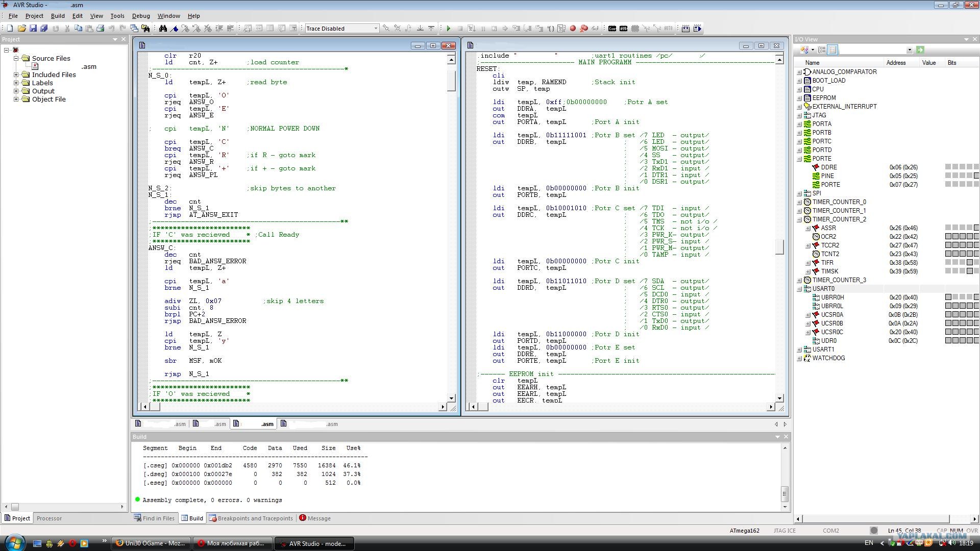Click the step into toolbar icon
The image size is (980, 551).
coord(517,29)
